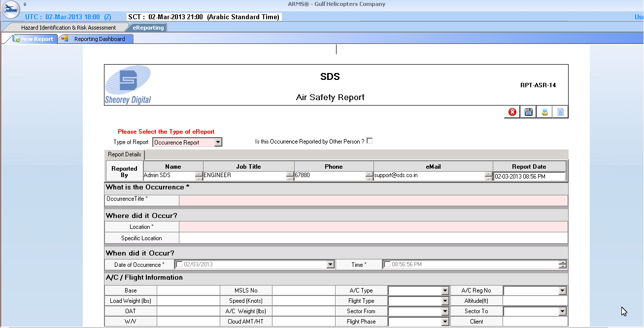
Task: Click the Sheorey Digital logo
Action: [x=128, y=85]
